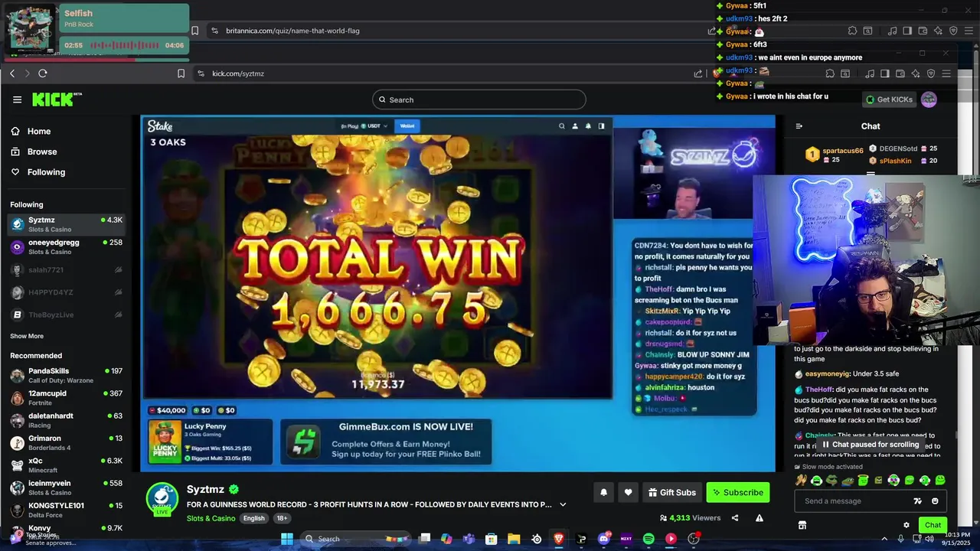Reload the Kick page
Viewport: 980px width, 551px height.
43,73
